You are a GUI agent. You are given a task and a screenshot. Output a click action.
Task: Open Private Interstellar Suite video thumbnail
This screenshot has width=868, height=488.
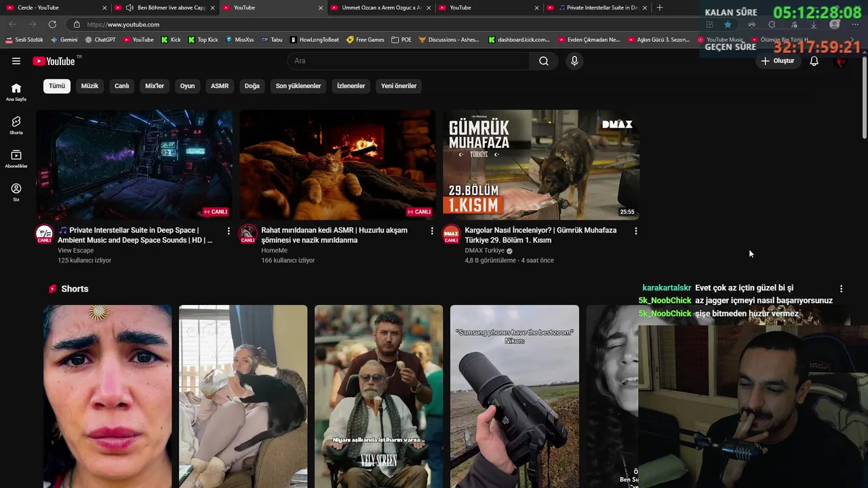click(x=134, y=165)
